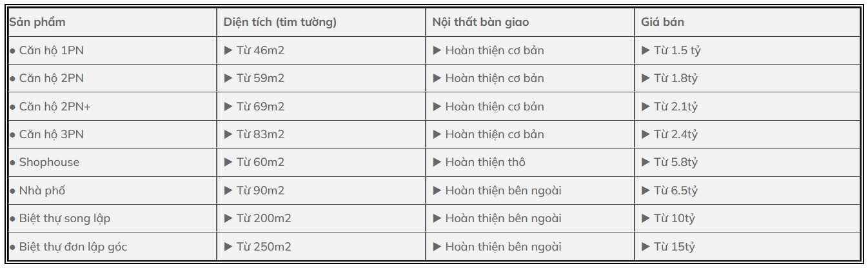The height and width of the screenshot is (268, 868).
Task: Click the bullet beside "Shophouse"
Action: (x=12, y=163)
